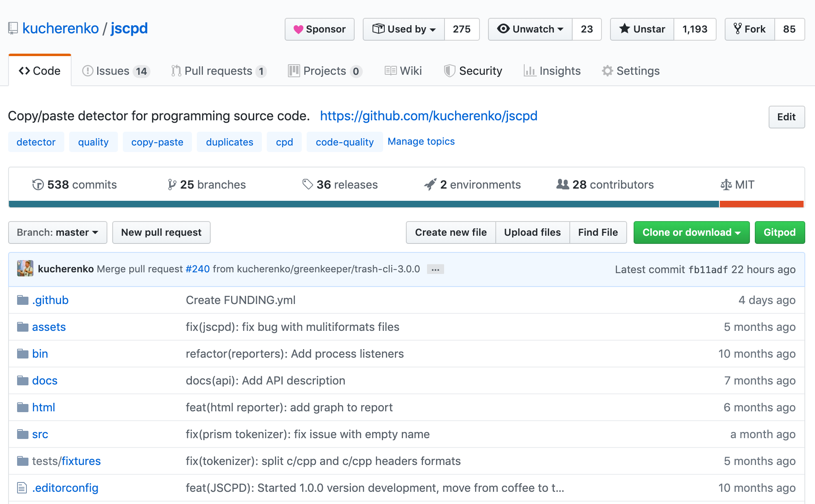The width and height of the screenshot is (815, 504).
Task: Open the Issues tab
Action: coord(116,71)
